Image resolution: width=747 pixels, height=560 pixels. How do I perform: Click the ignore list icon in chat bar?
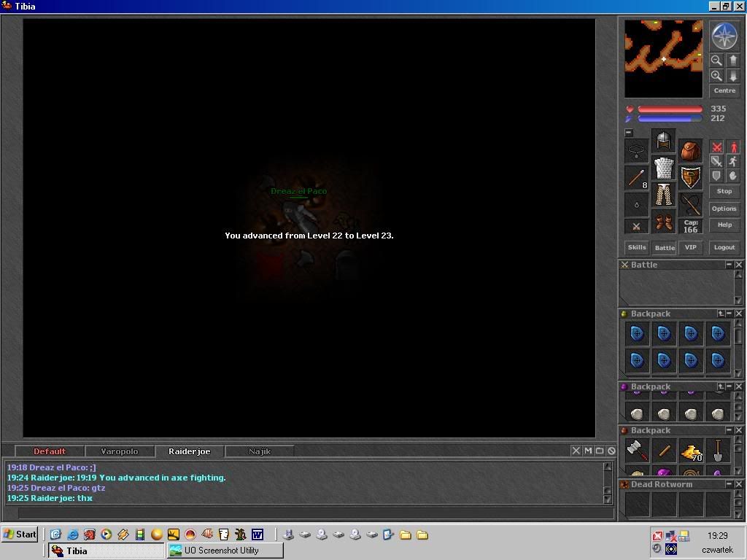tap(612, 451)
